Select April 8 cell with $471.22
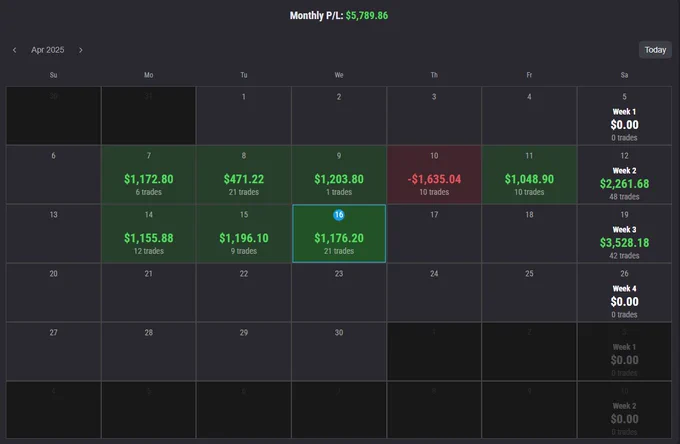The width and height of the screenshot is (680, 444). coord(244,174)
